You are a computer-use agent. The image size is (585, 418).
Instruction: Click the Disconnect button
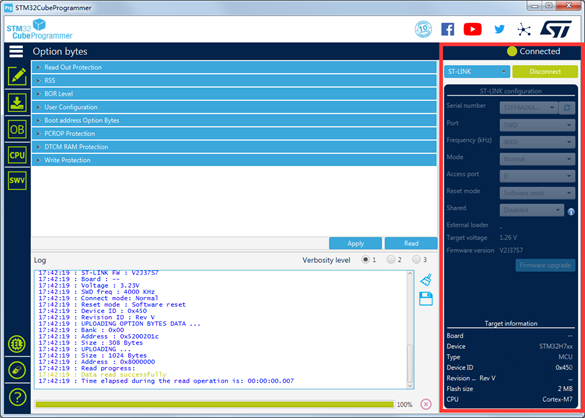(x=545, y=72)
